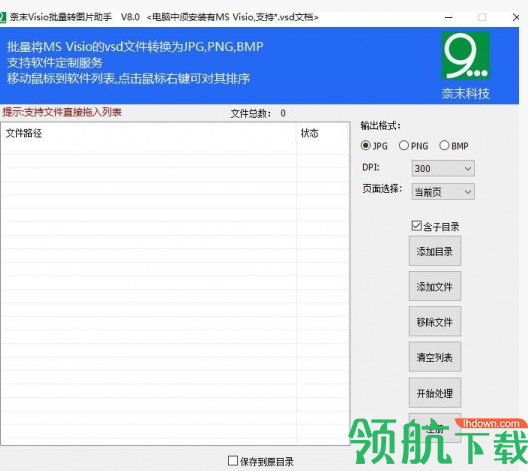Click the app icon in title bar
528x471 pixels.
click(3, 17)
